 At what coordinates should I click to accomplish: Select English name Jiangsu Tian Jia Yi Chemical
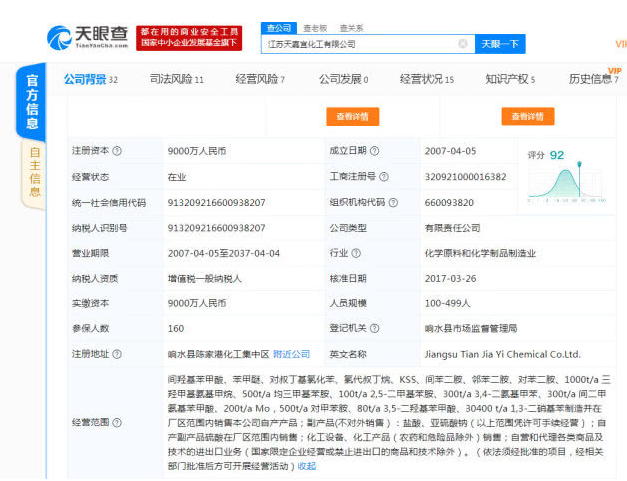502,354
